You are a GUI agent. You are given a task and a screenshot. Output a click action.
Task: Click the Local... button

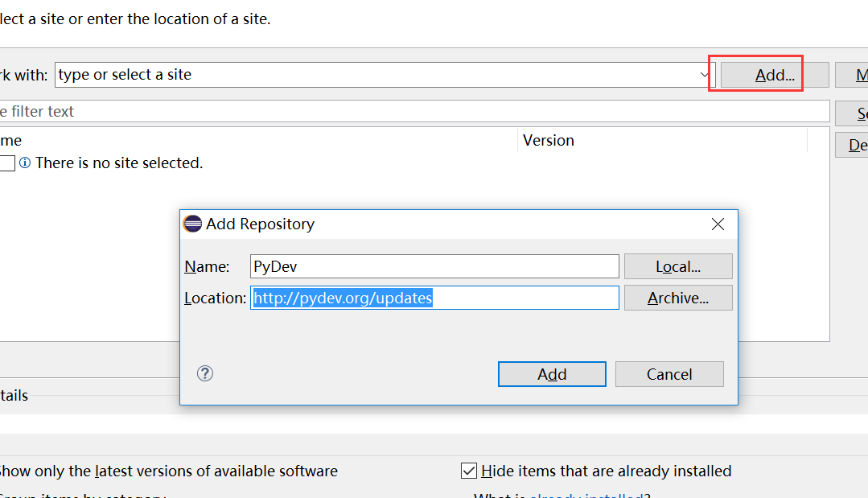[x=678, y=265]
